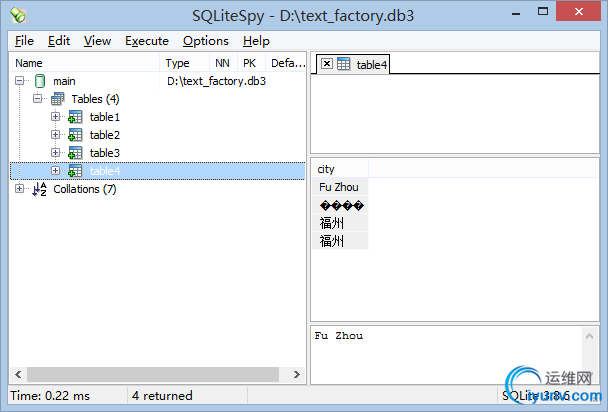Click the Fu Zhou text in detail pane
The image size is (608, 412).
click(339, 336)
